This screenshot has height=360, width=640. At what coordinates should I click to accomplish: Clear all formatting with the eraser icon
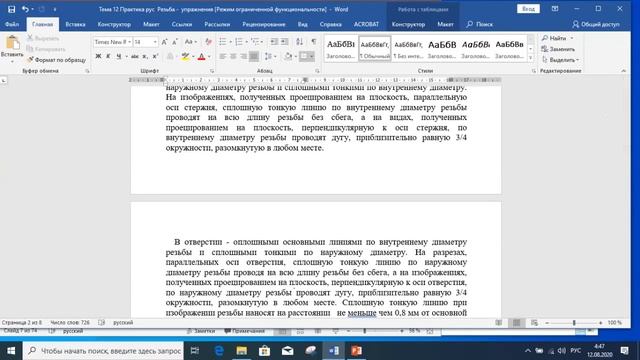pos(208,42)
